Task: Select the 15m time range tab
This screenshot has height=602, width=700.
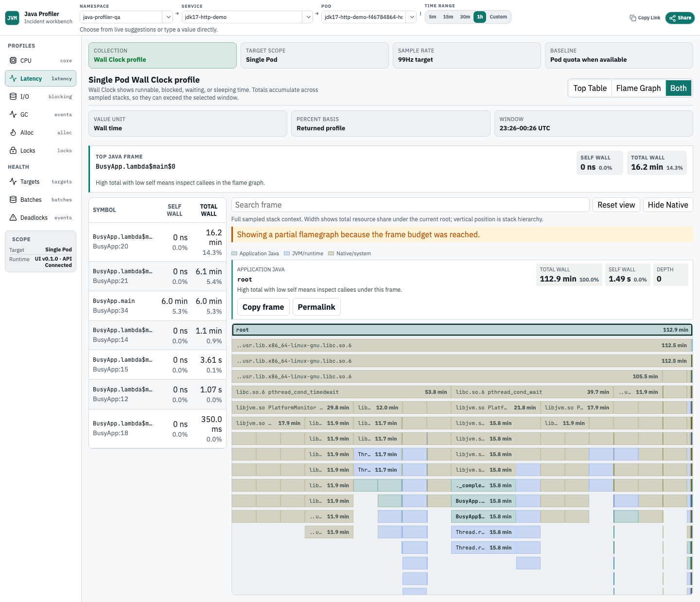Action: [448, 17]
